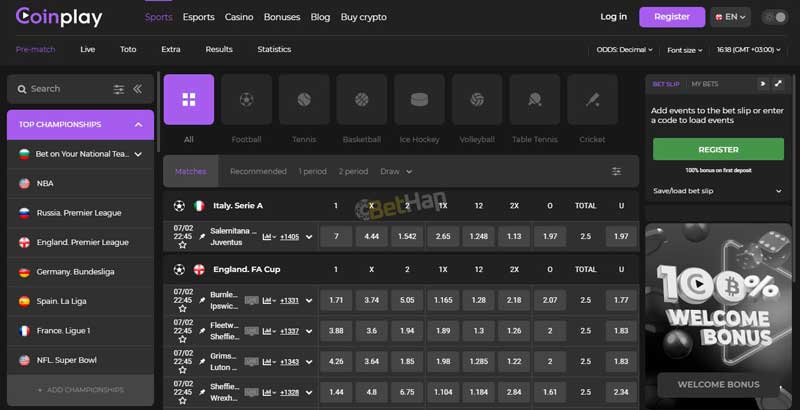Open search filter settings icon
Image resolution: width=800 pixels, height=410 pixels.
coord(118,89)
